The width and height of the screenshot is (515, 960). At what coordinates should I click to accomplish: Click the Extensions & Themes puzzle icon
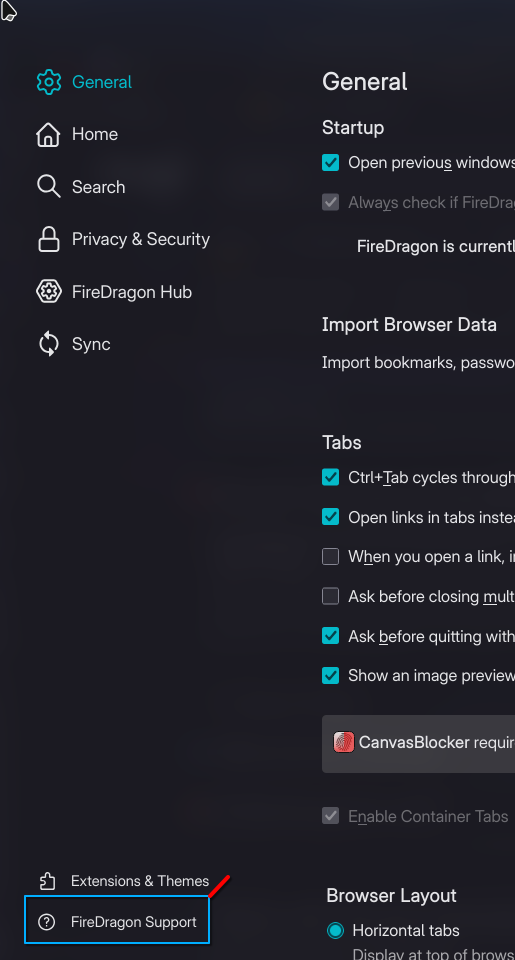[x=47, y=881]
